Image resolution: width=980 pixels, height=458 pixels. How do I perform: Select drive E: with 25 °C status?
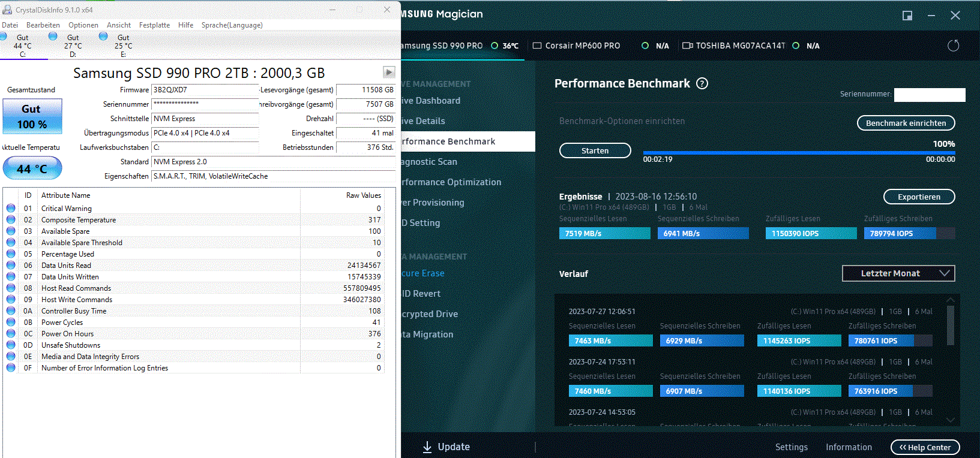(123, 46)
